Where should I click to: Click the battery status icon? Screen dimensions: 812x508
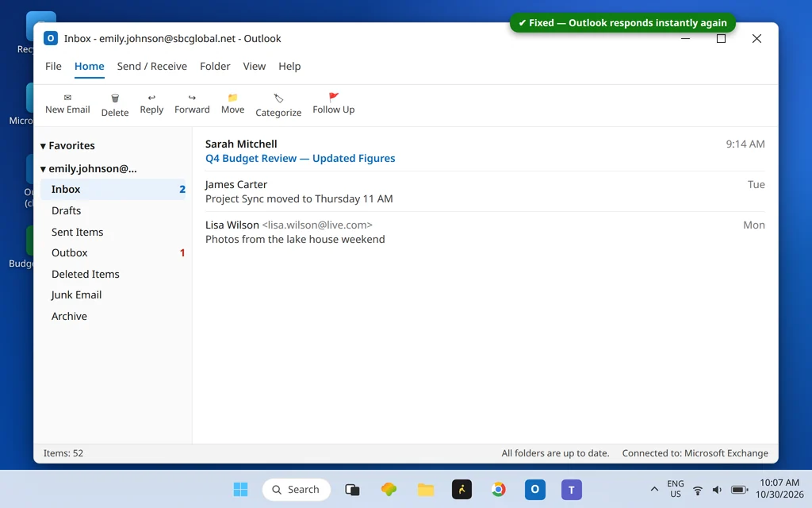click(x=739, y=490)
